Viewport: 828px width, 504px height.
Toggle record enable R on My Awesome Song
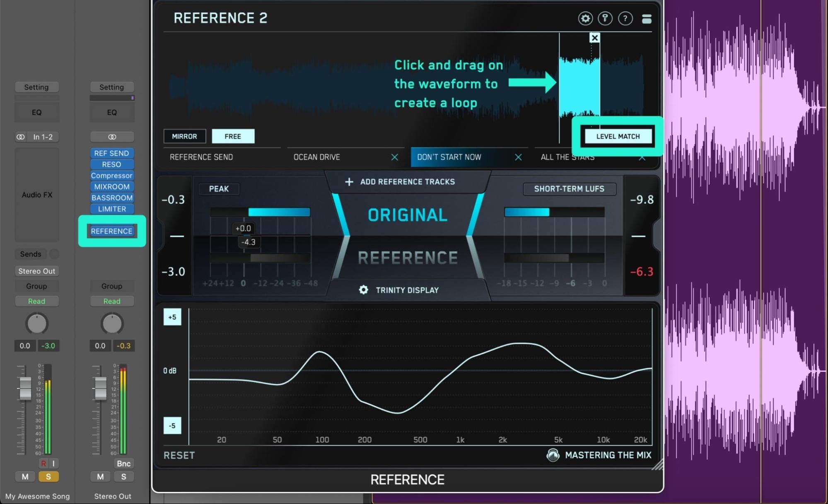point(43,463)
